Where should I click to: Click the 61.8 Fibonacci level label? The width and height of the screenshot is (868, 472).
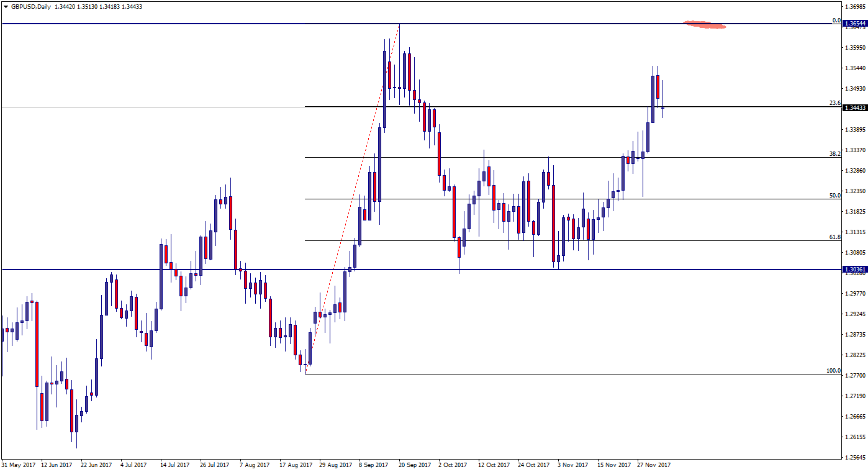(x=834, y=237)
